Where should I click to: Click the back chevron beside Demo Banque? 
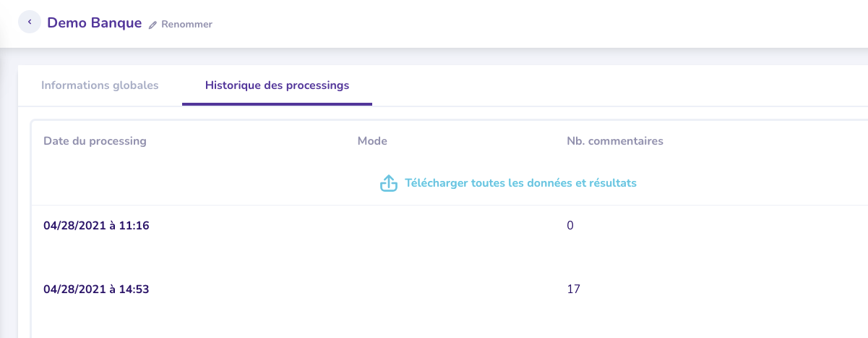(30, 22)
